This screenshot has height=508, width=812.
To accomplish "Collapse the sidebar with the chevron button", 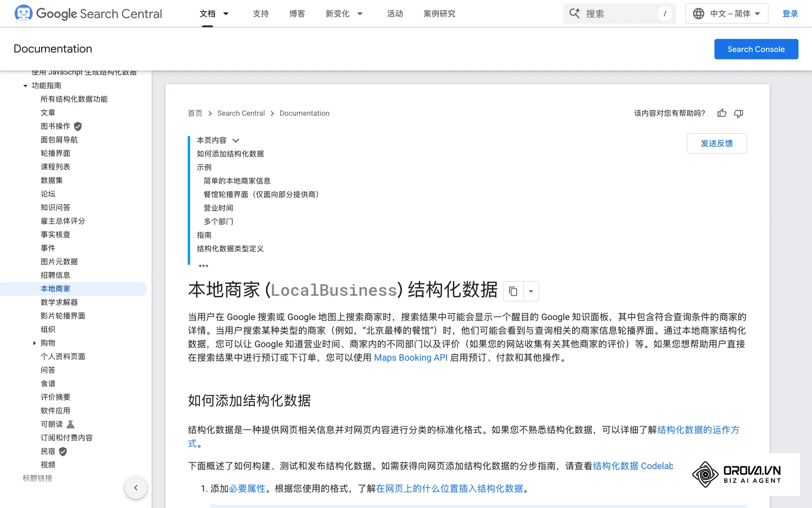I will [136, 488].
